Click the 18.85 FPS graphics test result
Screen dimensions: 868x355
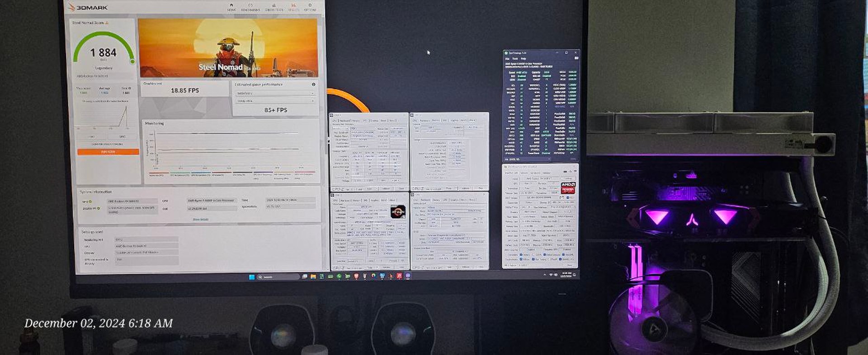[184, 90]
